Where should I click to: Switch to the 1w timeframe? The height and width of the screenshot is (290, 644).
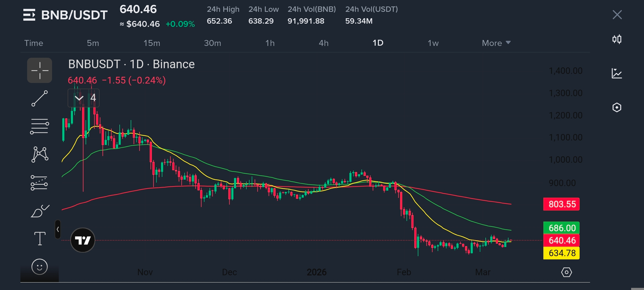pos(433,43)
